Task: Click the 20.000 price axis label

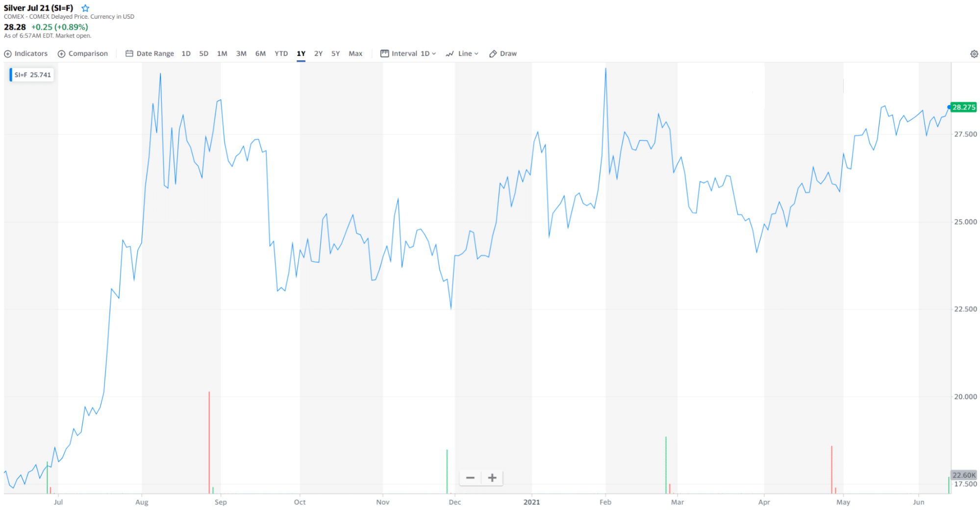Action: [x=965, y=397]
